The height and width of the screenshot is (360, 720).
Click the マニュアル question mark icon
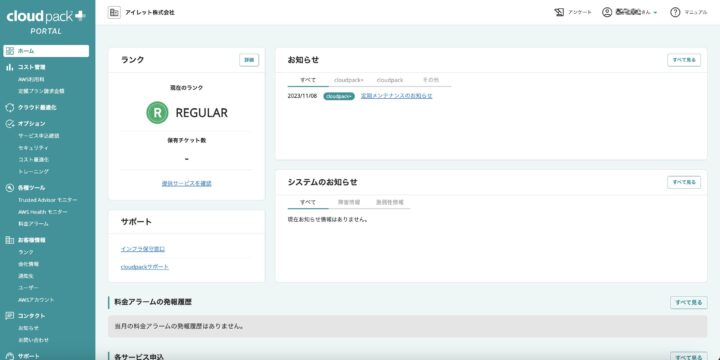(x=675, y=12)
